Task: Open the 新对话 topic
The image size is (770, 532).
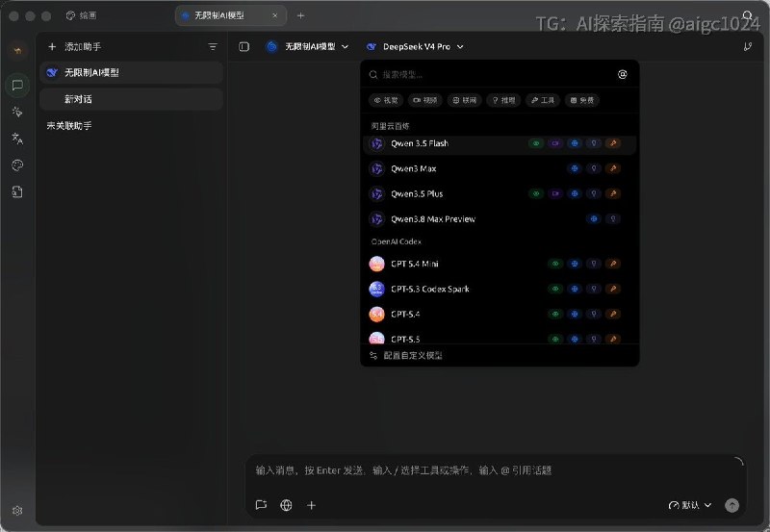Action: pos(131,99)
